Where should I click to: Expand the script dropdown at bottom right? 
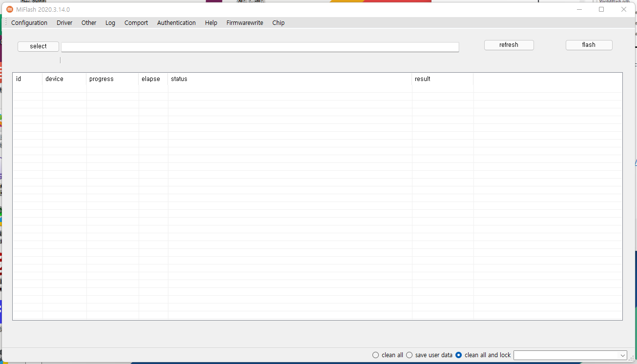(x=622, y=355)
